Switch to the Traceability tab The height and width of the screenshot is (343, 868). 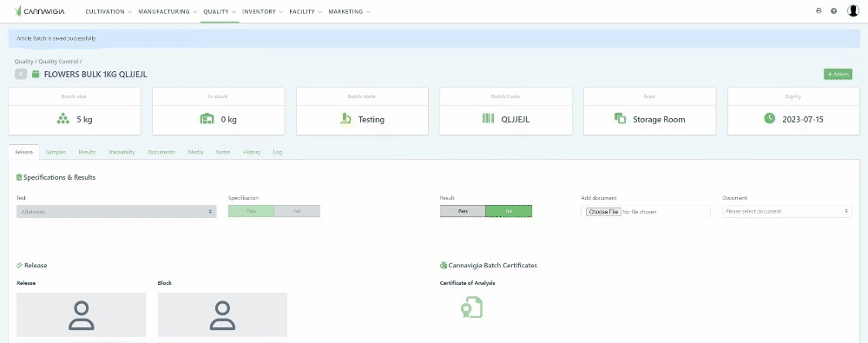[122, 152]
